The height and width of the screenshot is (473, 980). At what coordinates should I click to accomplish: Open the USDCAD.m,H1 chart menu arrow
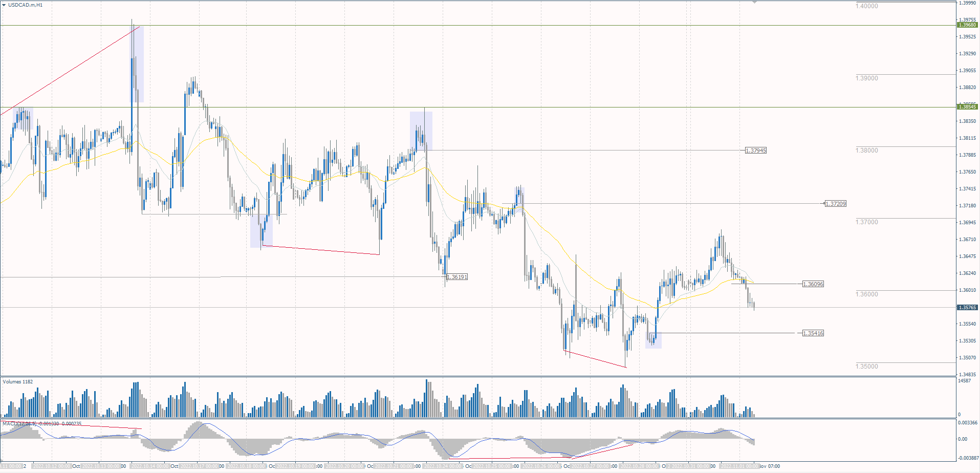pyautogui.click(x=4, y=5)
